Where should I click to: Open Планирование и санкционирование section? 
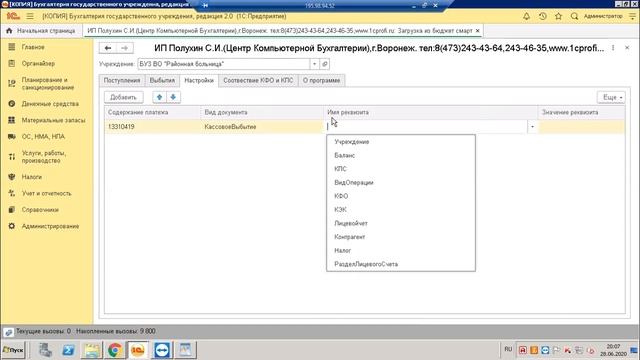point(47,84)
